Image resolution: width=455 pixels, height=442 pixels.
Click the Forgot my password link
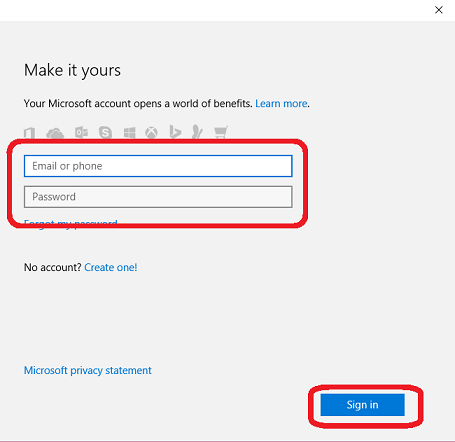[x=71, y=223]
